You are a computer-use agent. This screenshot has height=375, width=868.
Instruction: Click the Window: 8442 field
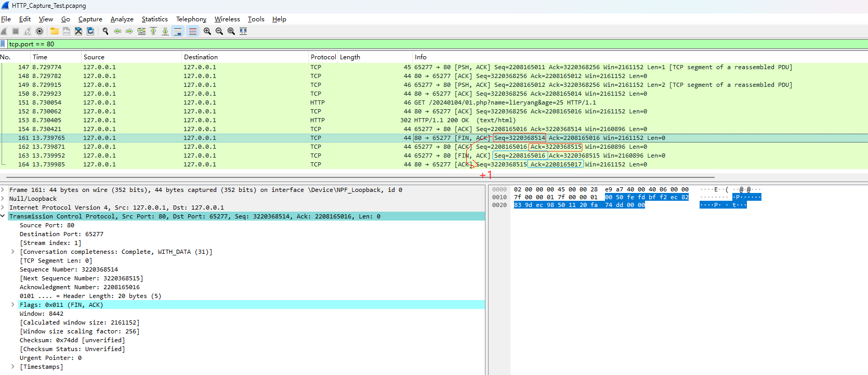[x=42, y=314]
